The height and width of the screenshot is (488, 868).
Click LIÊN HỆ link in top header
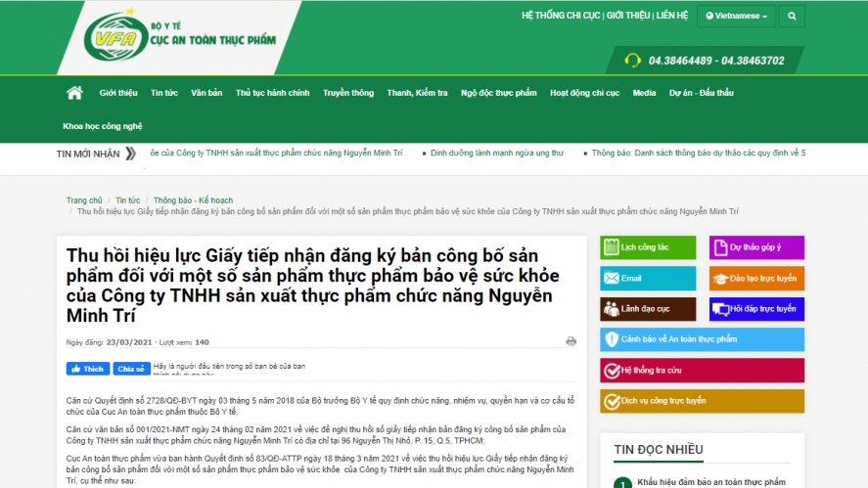point(672,16)
